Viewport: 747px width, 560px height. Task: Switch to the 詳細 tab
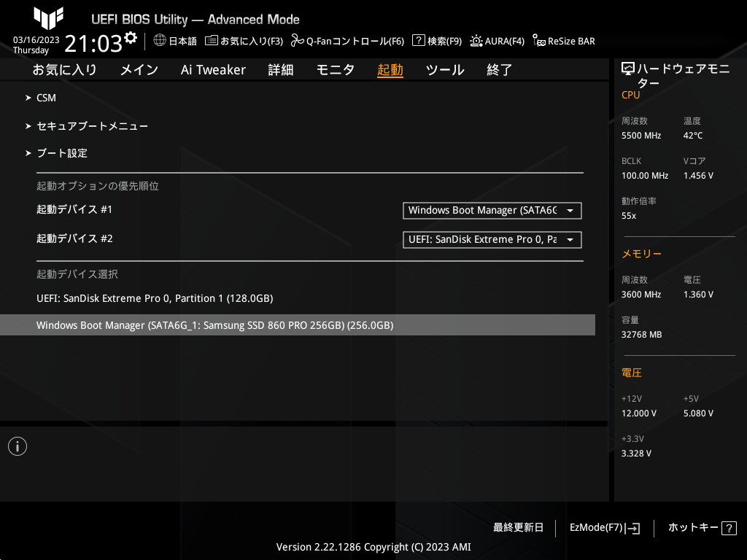pos(281,70)
